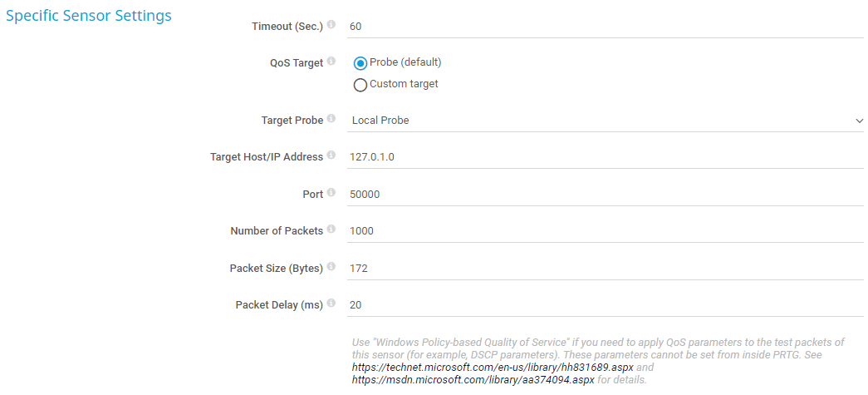The image size is (868, 395).
Task: Click the Local Probe dropdown arrow
Action: coord(859,121)
